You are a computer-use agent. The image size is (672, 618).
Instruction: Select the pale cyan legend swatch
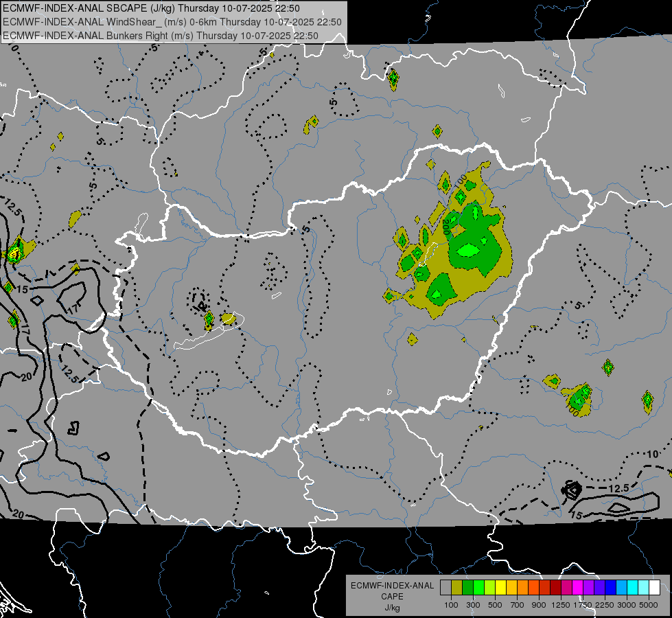coord(644,588)
